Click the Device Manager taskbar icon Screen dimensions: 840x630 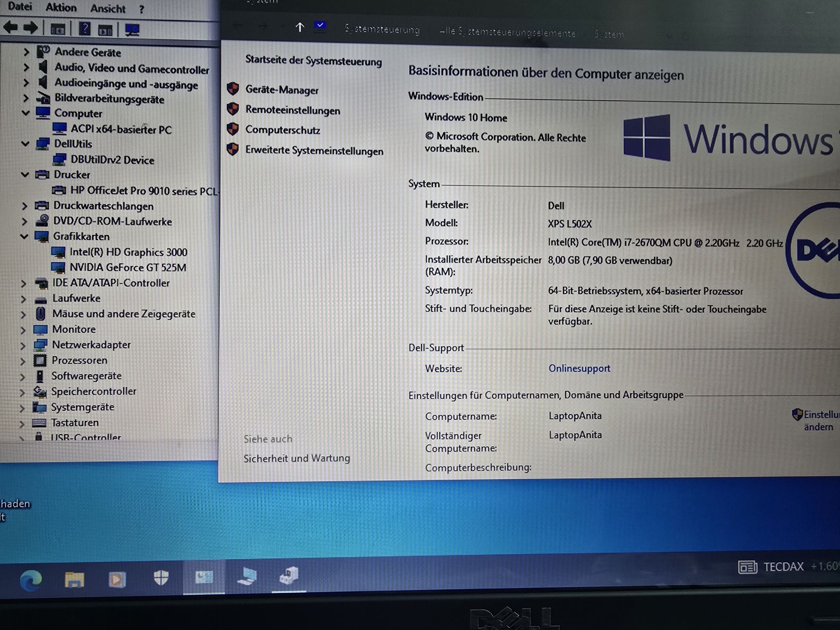click(289, 575)
